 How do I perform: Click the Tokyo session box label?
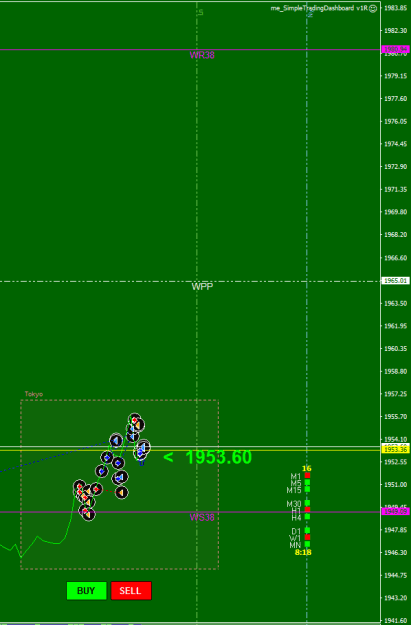tap(34, 394)
